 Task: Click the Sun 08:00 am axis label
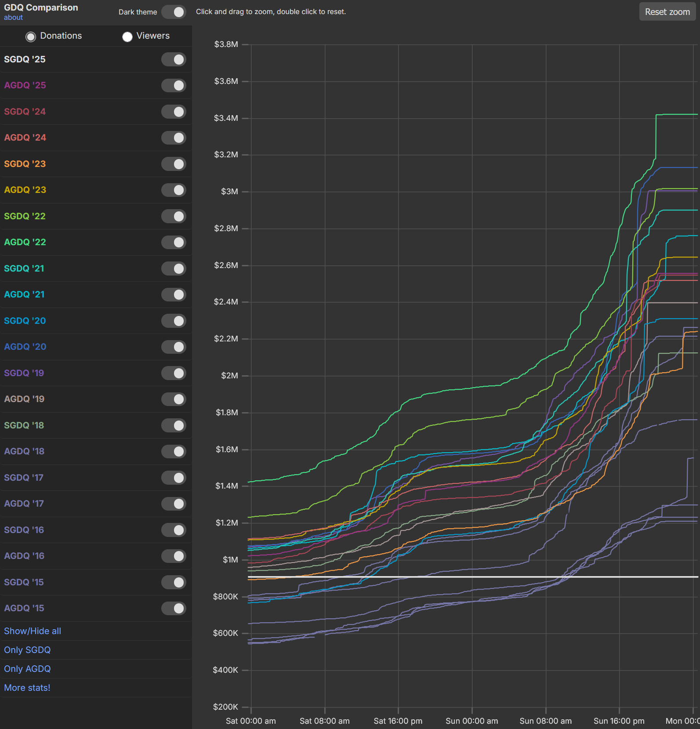coord(546,721)
